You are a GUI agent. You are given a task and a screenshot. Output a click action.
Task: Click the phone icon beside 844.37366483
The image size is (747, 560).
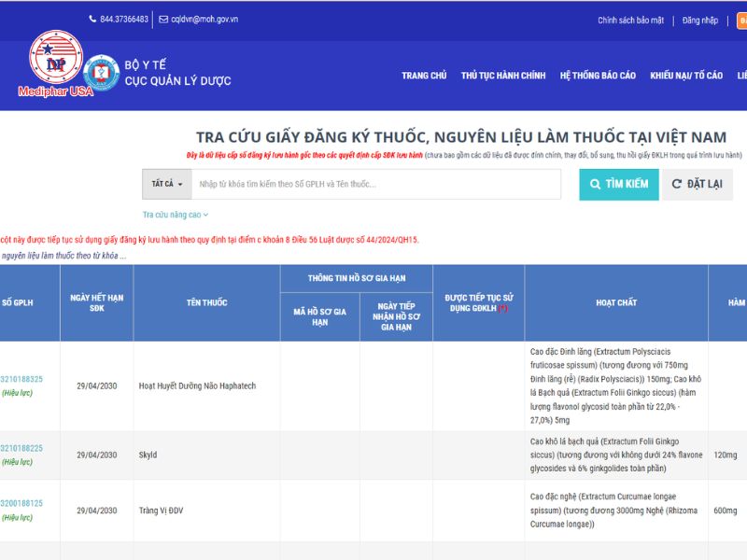(92, 19)
